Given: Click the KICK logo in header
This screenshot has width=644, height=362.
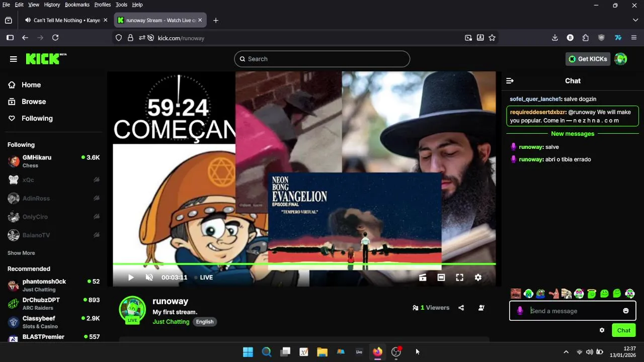Looking at the screenshot, I should (46, 59).
